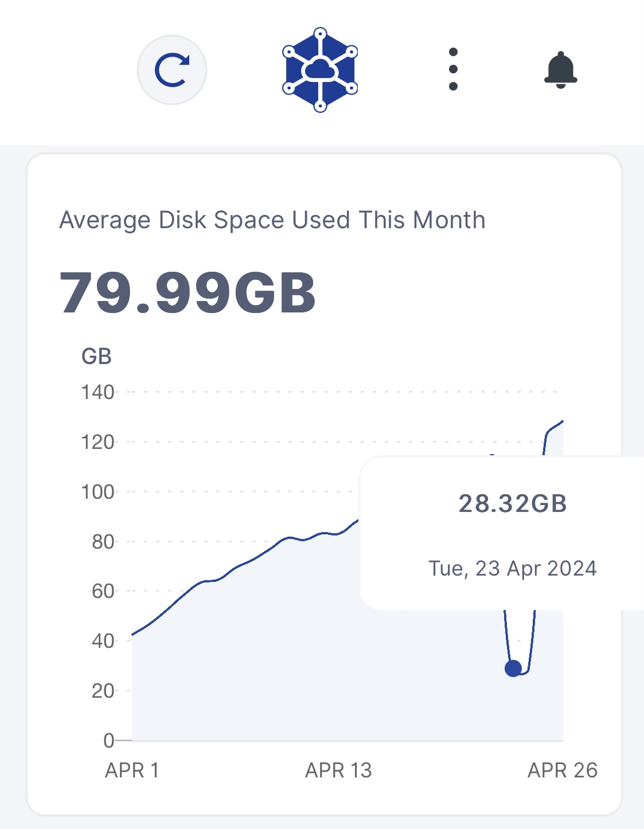The width and height of the screenshot is (644, 829).
Task: Click the 79.99GB average value
Action: 188,293
